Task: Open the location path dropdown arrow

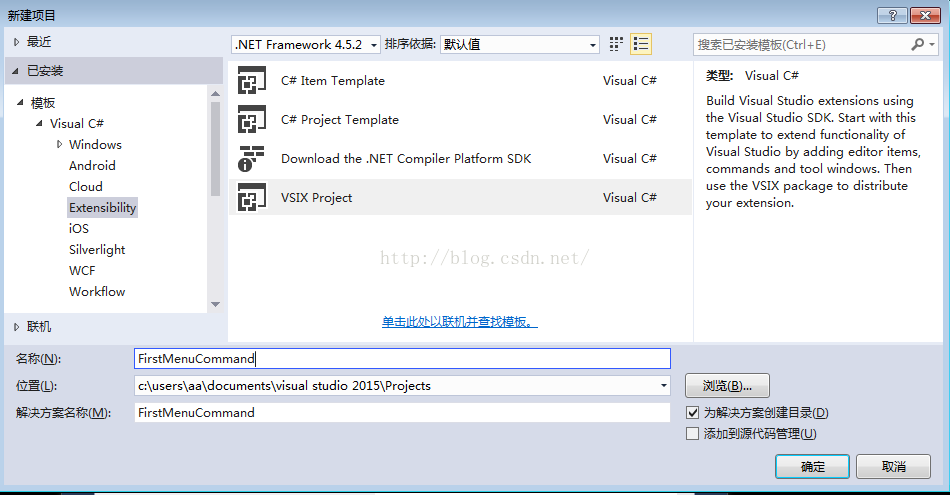Action: [663, 385]
